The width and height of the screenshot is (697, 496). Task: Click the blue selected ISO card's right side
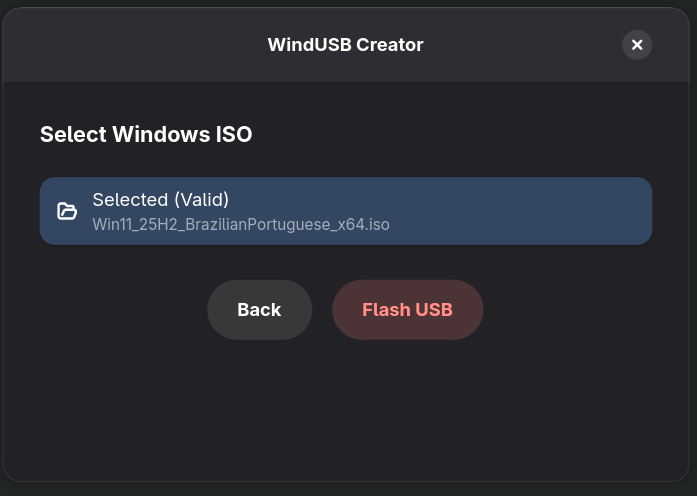point(560,211)
